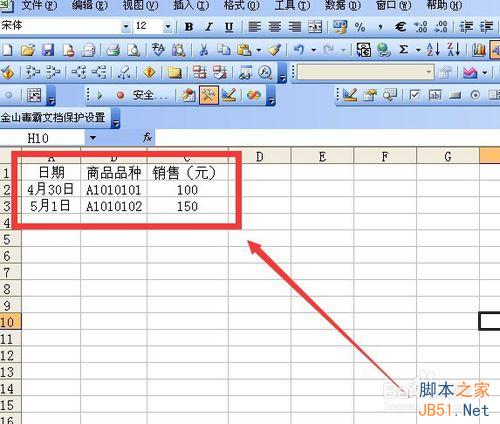Select row 10 header
The width and height of the screenshot is (500, 424).
[10, 322]
